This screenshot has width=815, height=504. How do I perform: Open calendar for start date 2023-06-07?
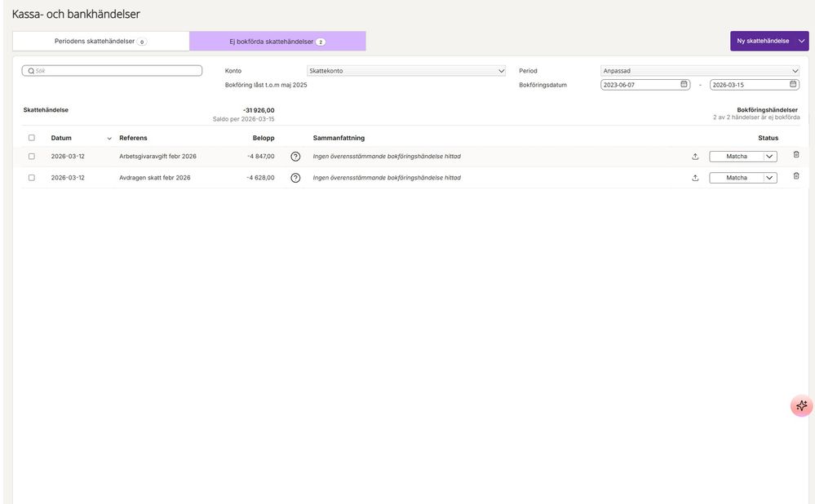(x=684, y=84)
